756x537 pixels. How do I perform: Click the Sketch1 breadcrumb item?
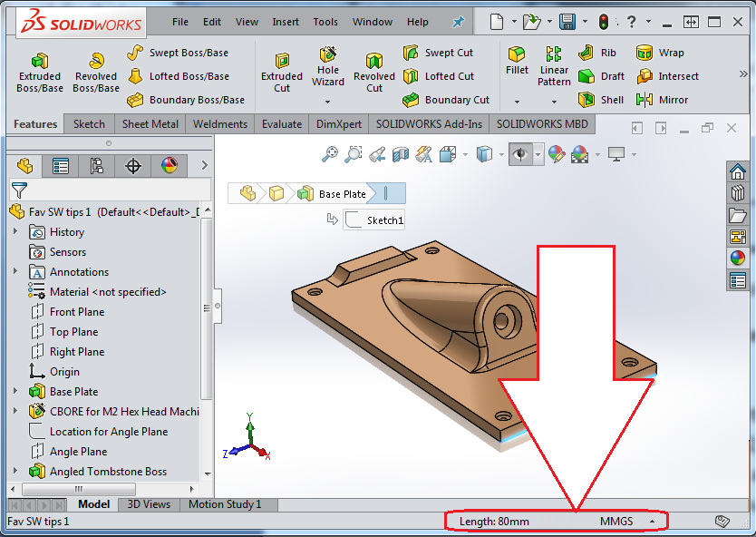coord(374,220)
